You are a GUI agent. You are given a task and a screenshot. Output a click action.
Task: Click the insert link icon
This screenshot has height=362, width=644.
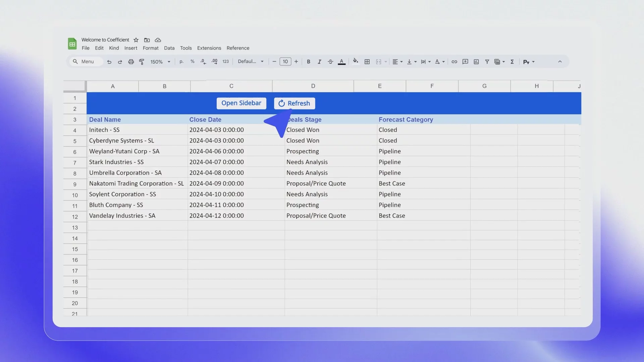pos(454,62)
